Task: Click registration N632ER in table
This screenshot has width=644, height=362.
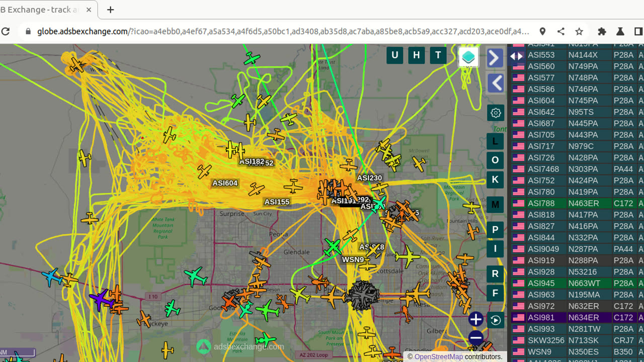Action: coord(584,306)
